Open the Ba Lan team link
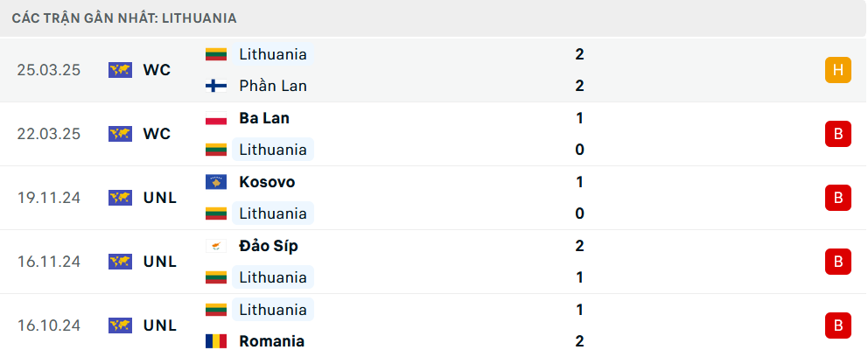This screenshot has height=357, width=868. pos(264,118)
